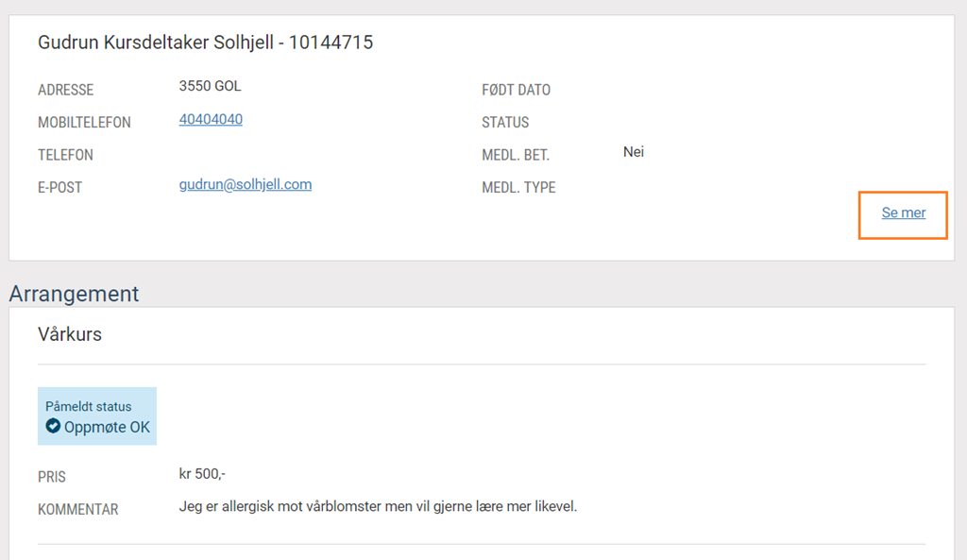
Task: Click the ADRESSE field label
Action: point(66,91)
